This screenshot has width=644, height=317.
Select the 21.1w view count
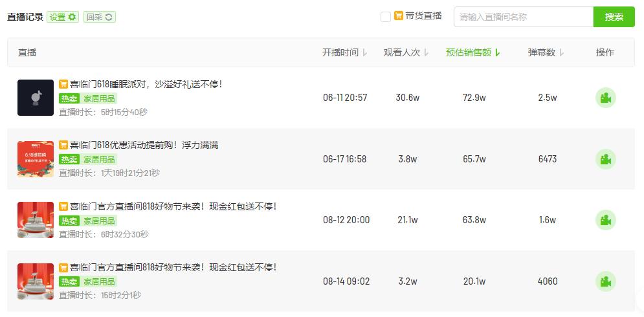point(408,220)
